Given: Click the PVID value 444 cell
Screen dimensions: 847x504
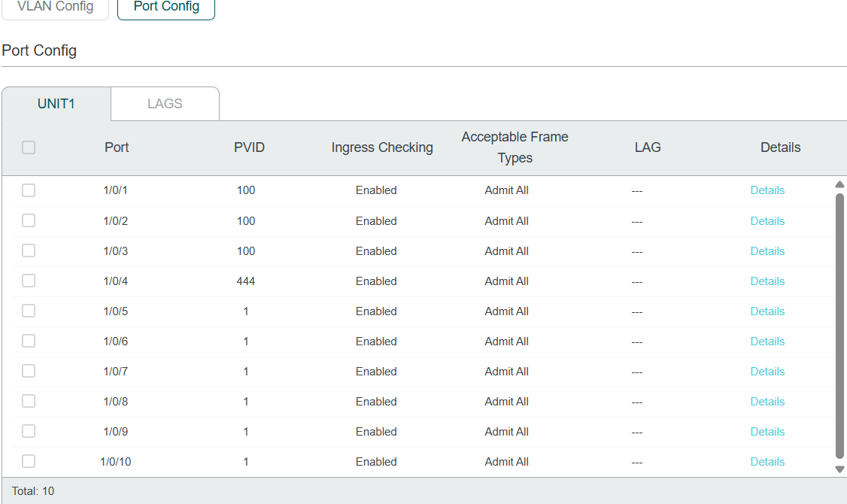Looking at the screenshot, I should point(246,281).
